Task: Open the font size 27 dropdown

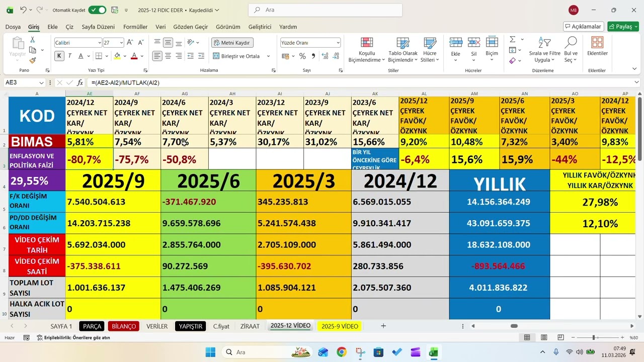Action: (x=121, y=43)
